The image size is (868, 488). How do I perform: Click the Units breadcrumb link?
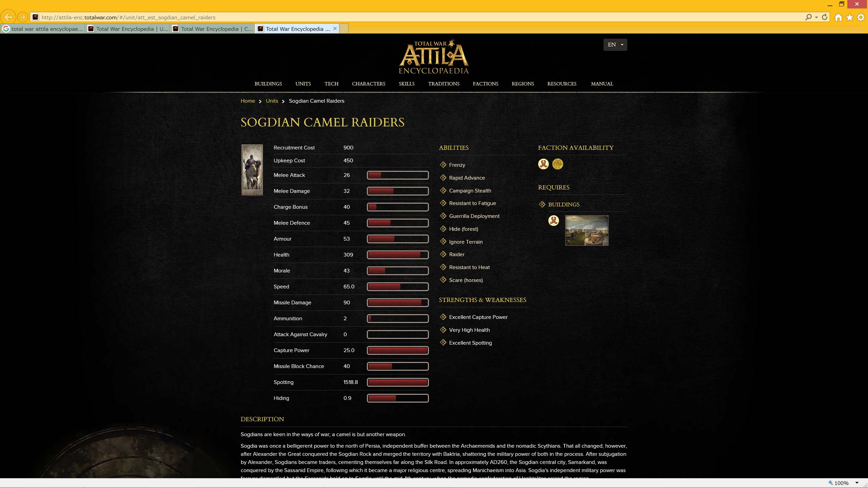(272, 101)
